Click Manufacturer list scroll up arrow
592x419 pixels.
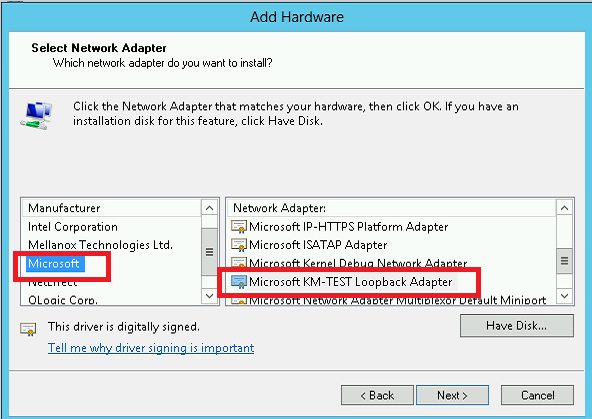pyautogui.click(x=210, y=208)
